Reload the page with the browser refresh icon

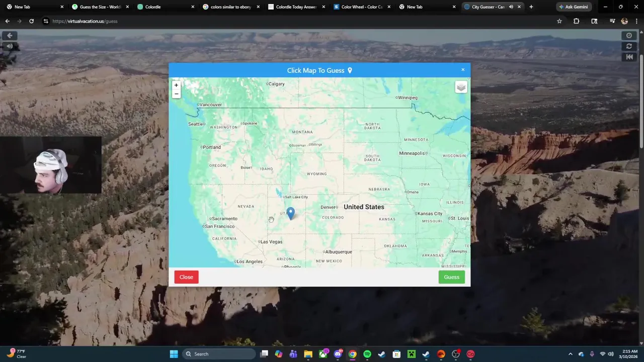(31, 21)
